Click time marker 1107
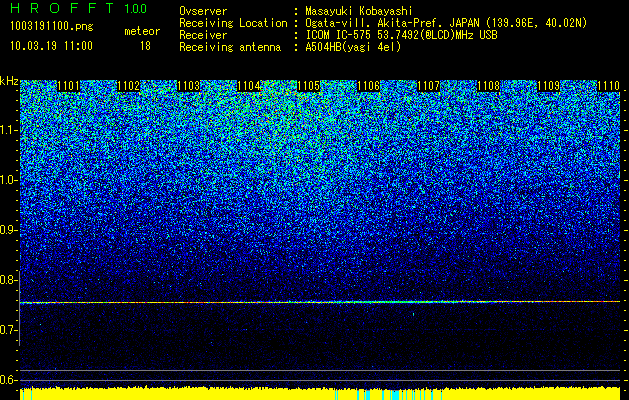This screenshot has width=629, height=400. click(x=428, y=86)
